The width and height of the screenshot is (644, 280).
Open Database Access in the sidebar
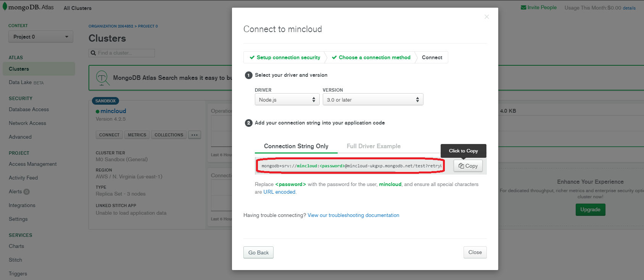[29, 110]
